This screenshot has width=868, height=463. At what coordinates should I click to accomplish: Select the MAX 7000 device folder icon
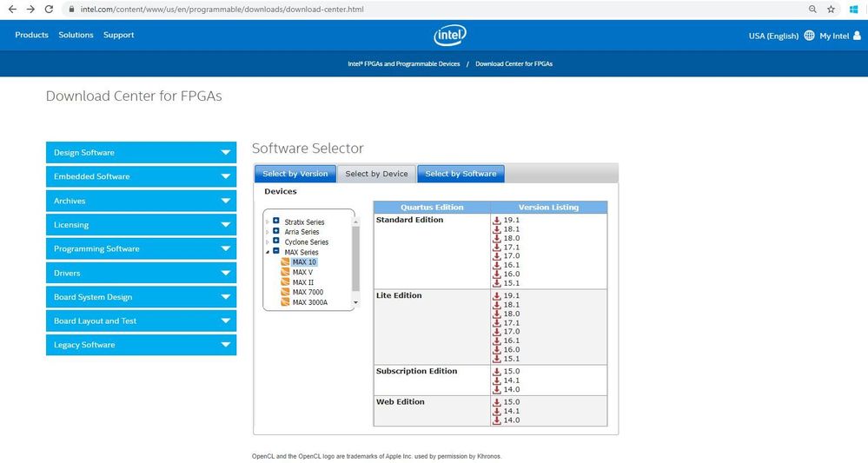(285, 292)
